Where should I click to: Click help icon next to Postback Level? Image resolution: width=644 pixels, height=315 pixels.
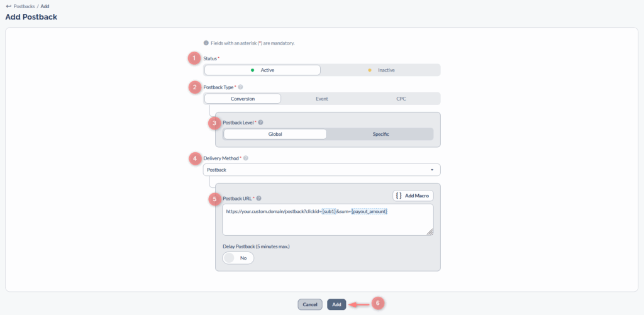click(x=260, y=123)
